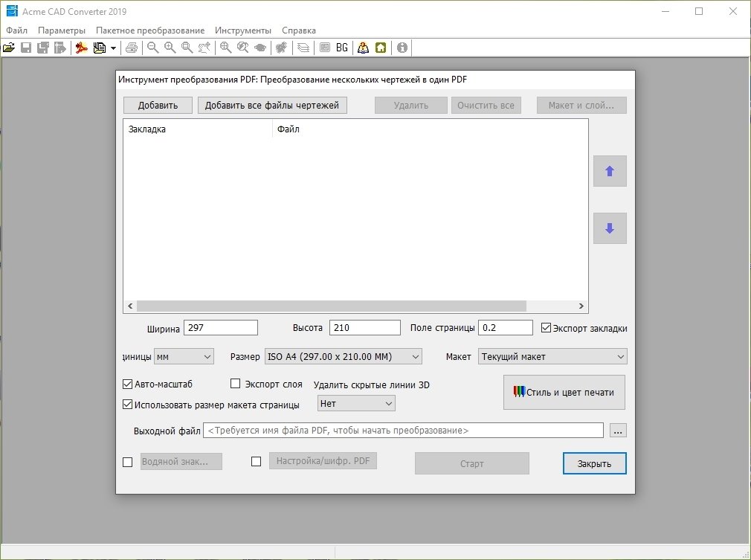Open the Удалить скрытые линии 3D dropdown

point(356,404)
